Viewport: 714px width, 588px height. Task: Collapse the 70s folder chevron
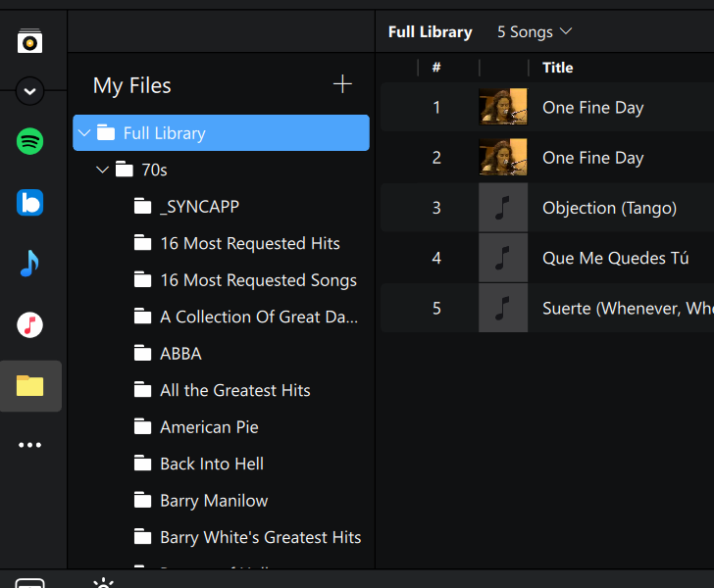pyautogui.click(x=102, y=171)
